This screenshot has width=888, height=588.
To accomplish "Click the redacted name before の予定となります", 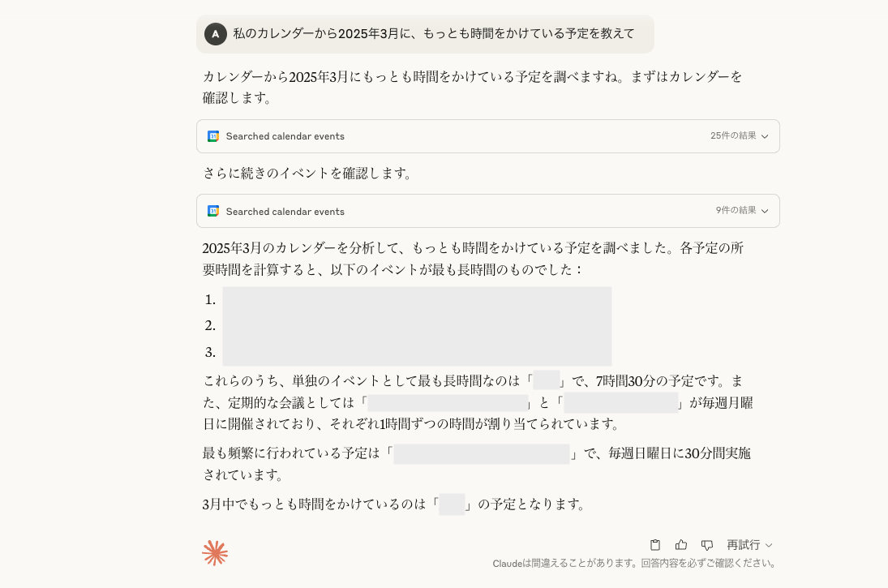I will (452, 504).
